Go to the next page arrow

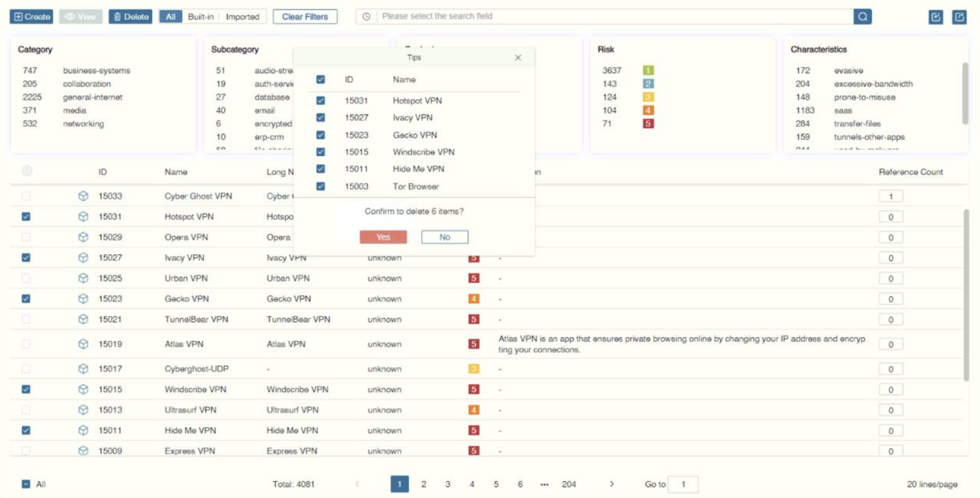tap(611, 484)
